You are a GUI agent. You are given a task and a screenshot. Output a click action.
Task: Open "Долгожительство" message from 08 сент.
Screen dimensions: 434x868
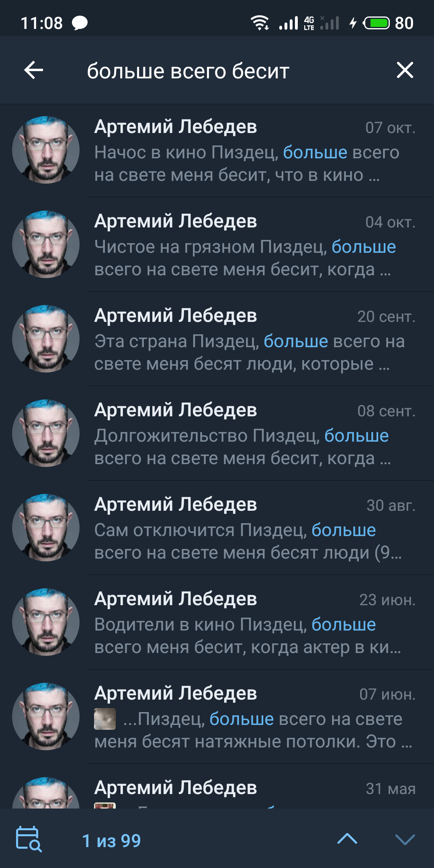coord(217,434)
